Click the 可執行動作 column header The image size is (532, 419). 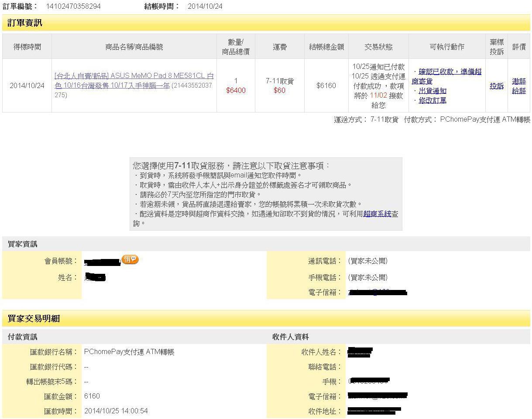coord(447,47)
